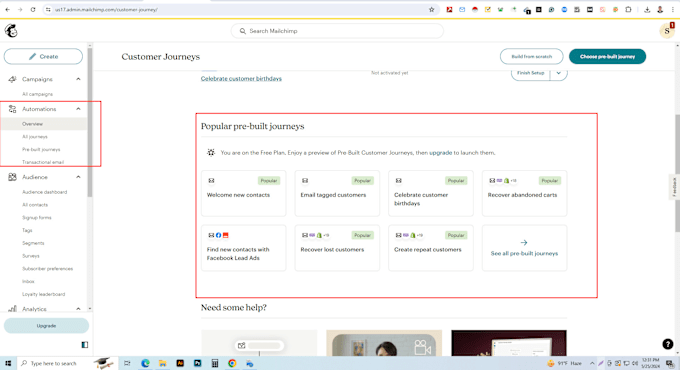This screenshot has height=370, width=680.
Task: Click the Feedback side tab
Action: click(x=674, y=187)
